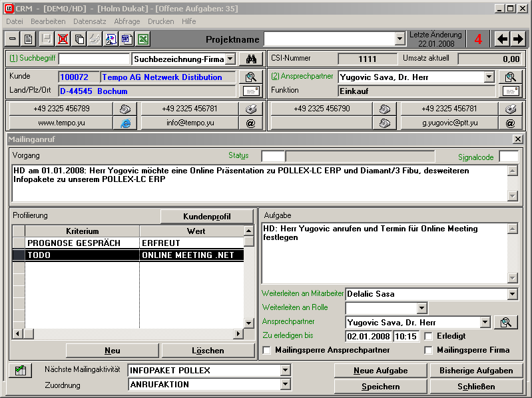This screenshot has width=532, height=398.
Task: Open the Weiterleiten an Mitarbeiter dropdown
Action: [x=511, y=294]
